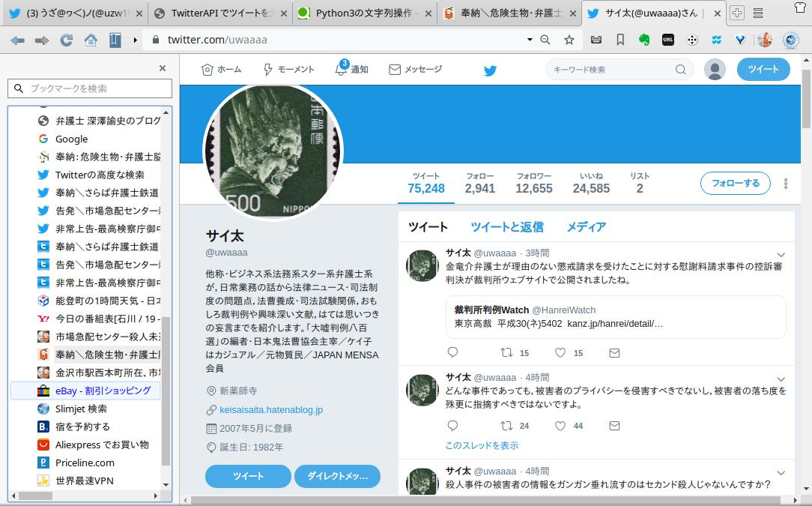Click retweet icon on first tweet
Viewport: 812px width, 506px height.
tap(506, 352)
